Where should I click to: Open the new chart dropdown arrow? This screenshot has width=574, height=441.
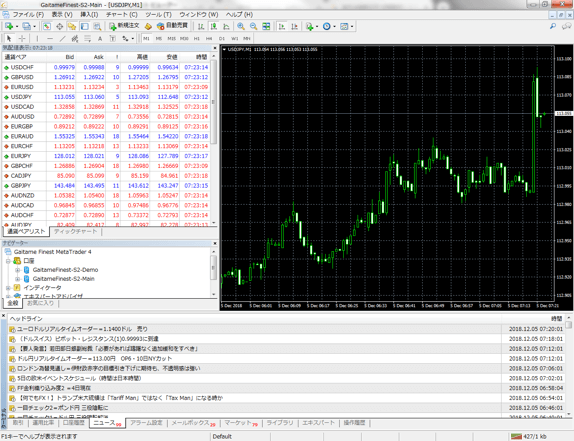click(x=16, y=26)
